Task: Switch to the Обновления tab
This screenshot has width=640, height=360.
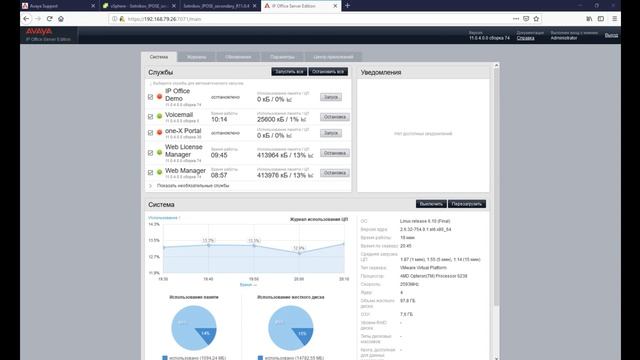Action: click(x=238, y=57)
